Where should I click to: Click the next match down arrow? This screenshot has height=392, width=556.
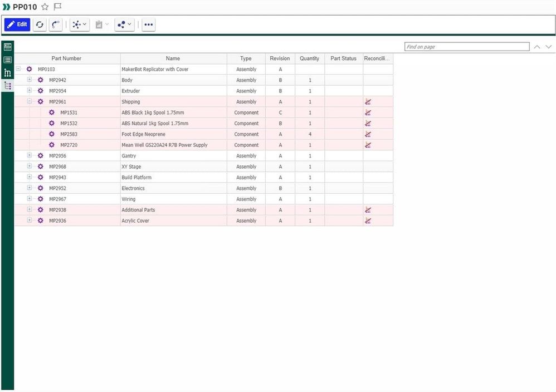[x=549, y=47]
